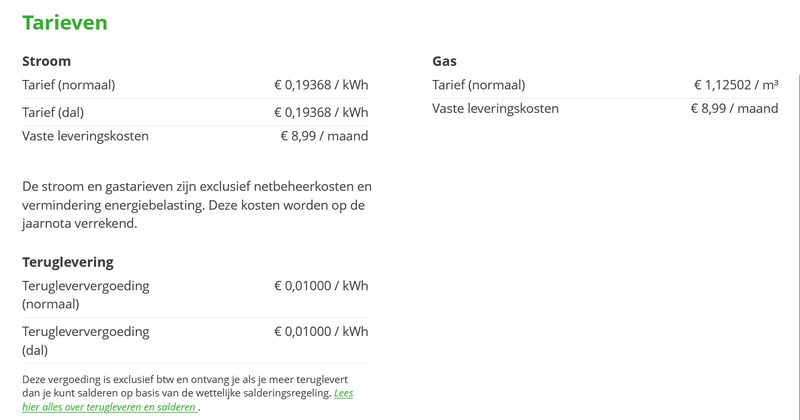Select Vaste leveringskosten label under Gas
The height and width of the screenshot is (420, 800).
coord(495,108)
